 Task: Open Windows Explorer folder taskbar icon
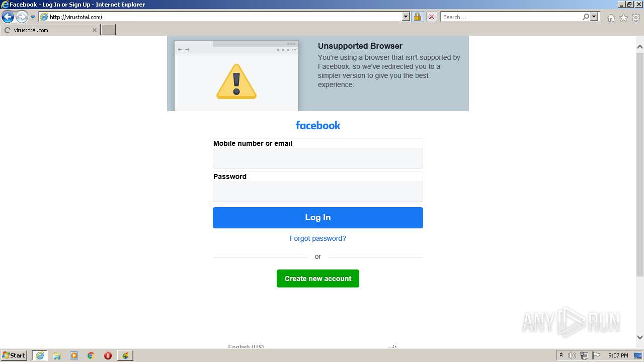(x=57, y=355)
